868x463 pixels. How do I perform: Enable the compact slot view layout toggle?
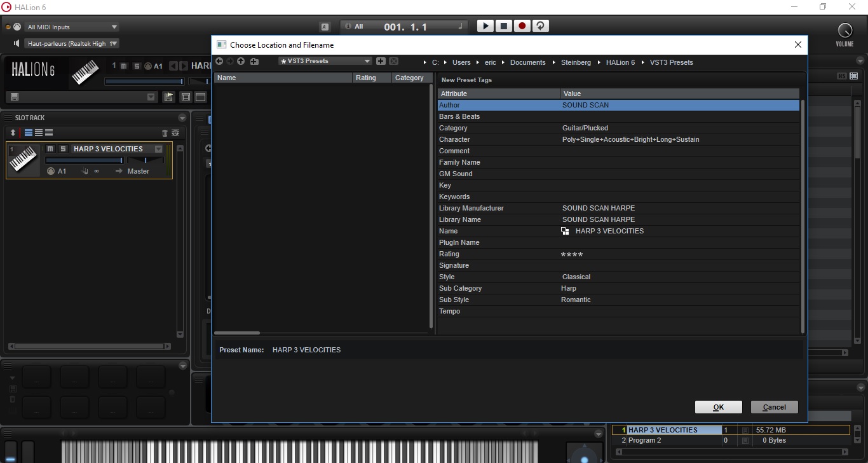tap(49, 133)
